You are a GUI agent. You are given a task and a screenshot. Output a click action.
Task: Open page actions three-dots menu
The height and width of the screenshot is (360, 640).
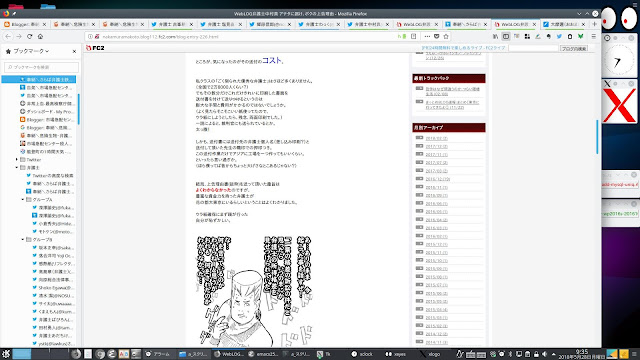coord(427,36)
